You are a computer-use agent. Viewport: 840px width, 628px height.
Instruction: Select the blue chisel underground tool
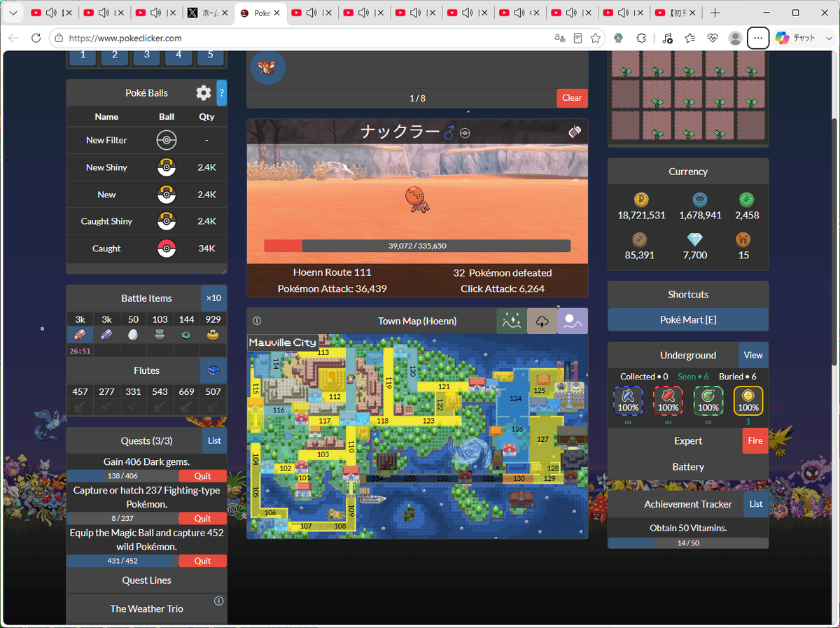628,401
